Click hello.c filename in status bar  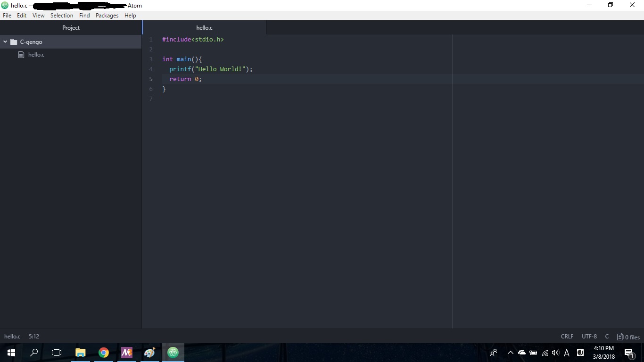[x=12, y=337]
